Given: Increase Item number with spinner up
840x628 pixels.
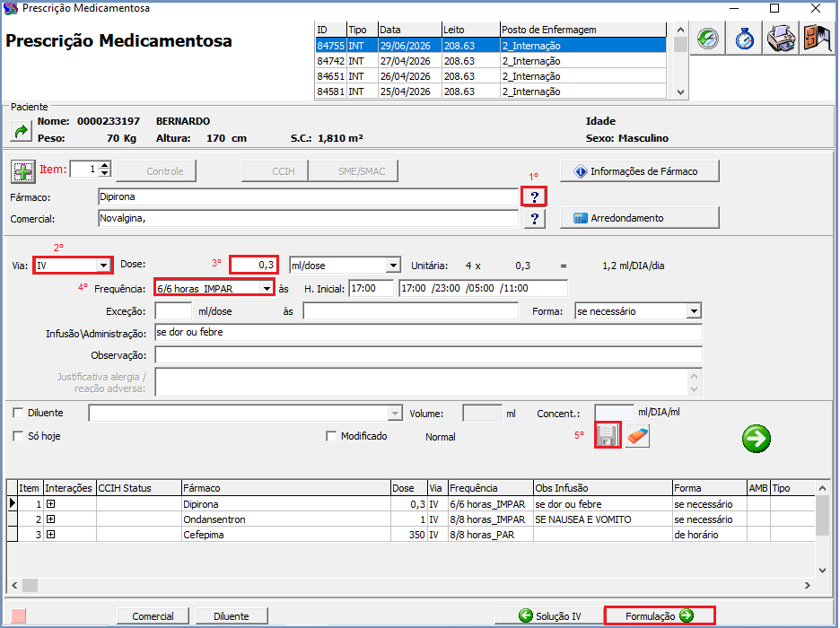Looking at the screenshot, I should (x=105, y=165).
